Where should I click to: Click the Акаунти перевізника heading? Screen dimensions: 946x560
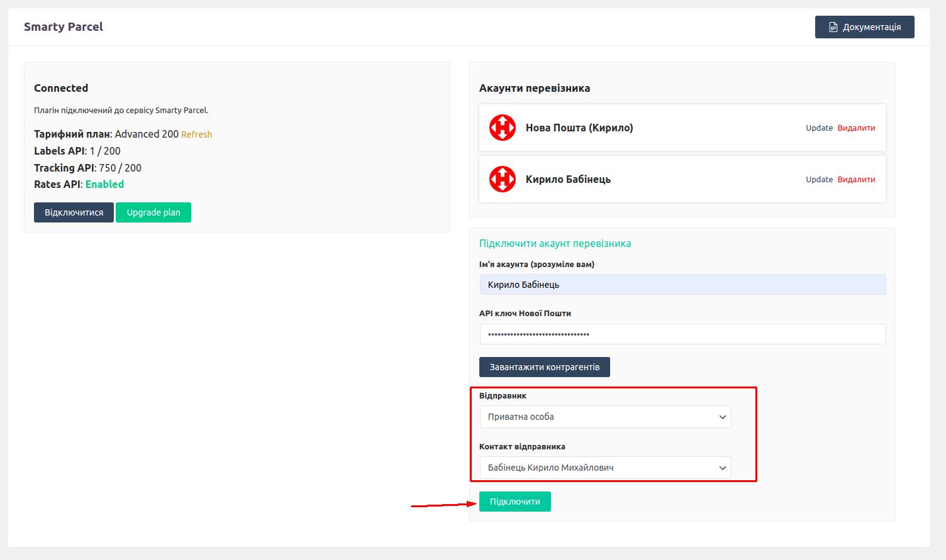pyautogui.click(x=535, y=88)
